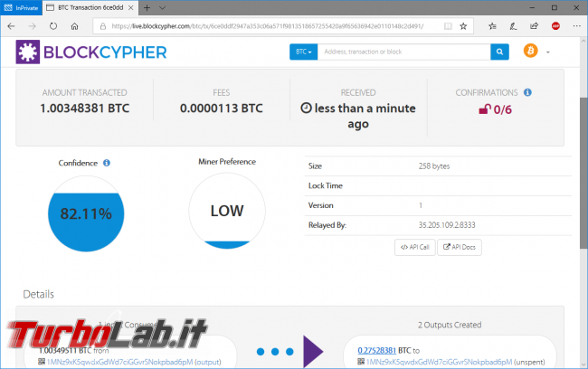The width and height of the screenshot is (588, 369).
Task: Open the browser settings ellipsis menu
Action: [577, 26]
